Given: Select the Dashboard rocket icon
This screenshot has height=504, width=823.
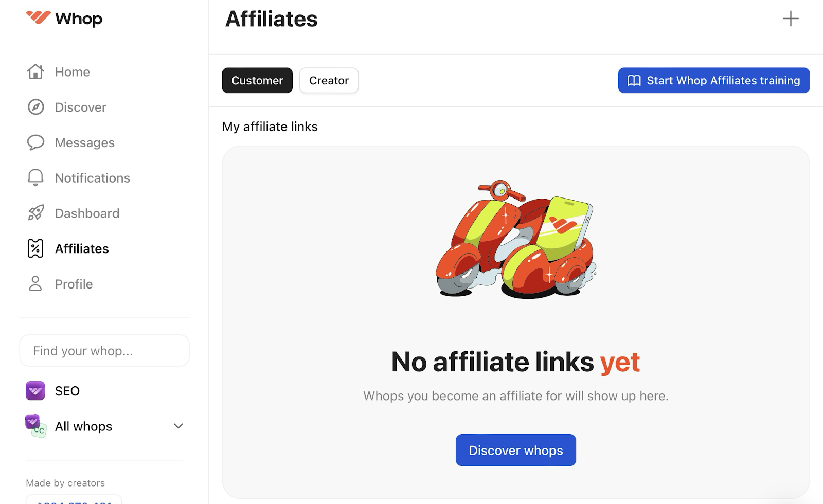Looking at the screenshot, I should click(35, 213).
